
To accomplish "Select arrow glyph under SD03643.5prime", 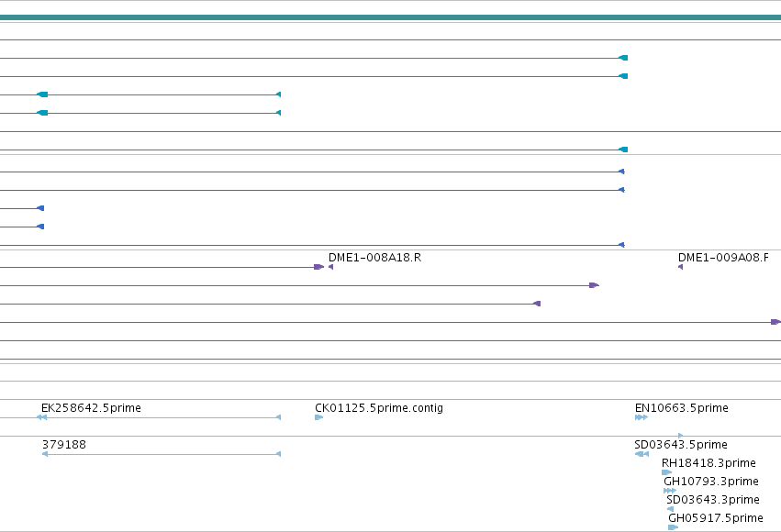I will pos(642,454).
